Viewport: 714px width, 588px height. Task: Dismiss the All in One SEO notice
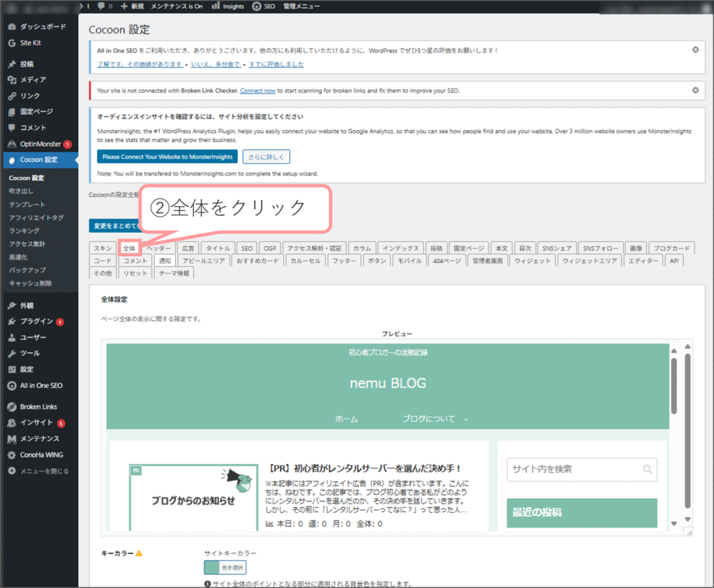click(695, 50)
